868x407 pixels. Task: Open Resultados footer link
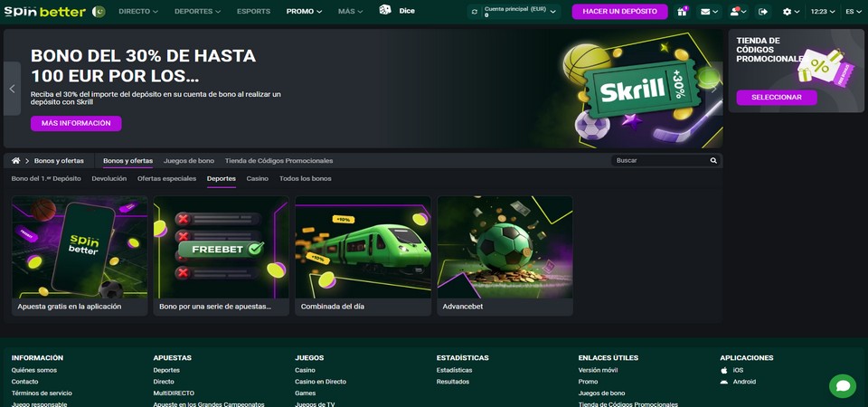click(453, 382)
